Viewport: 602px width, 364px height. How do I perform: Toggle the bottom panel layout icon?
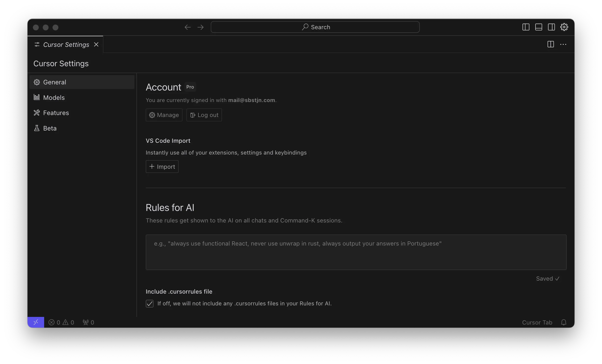(x=538, y=27)
